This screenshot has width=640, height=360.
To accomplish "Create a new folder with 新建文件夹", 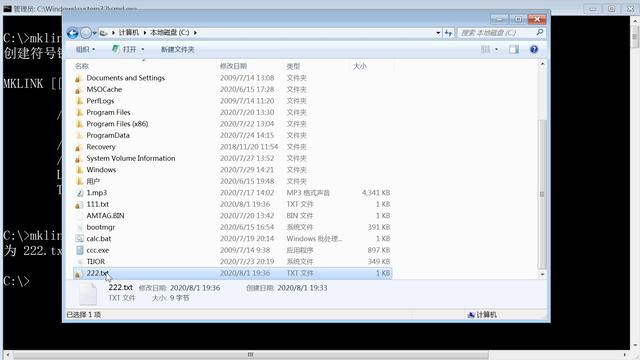I will coord(178,49).
